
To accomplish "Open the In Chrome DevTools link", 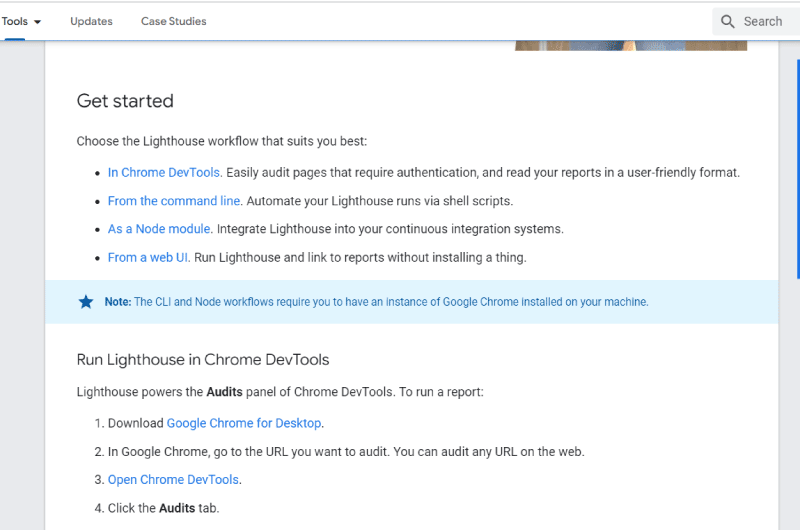I will click(x=164, y=173).
